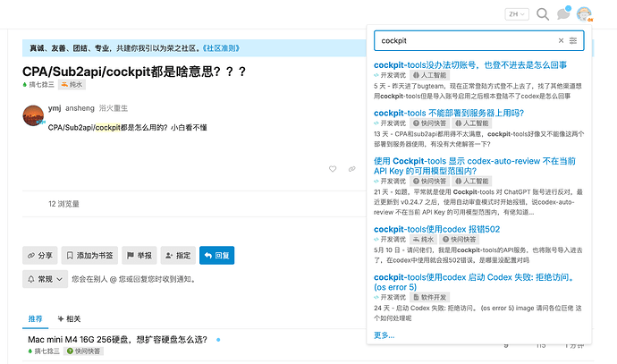
Task: Copy post link via chain icon
Action: (351, 169)
